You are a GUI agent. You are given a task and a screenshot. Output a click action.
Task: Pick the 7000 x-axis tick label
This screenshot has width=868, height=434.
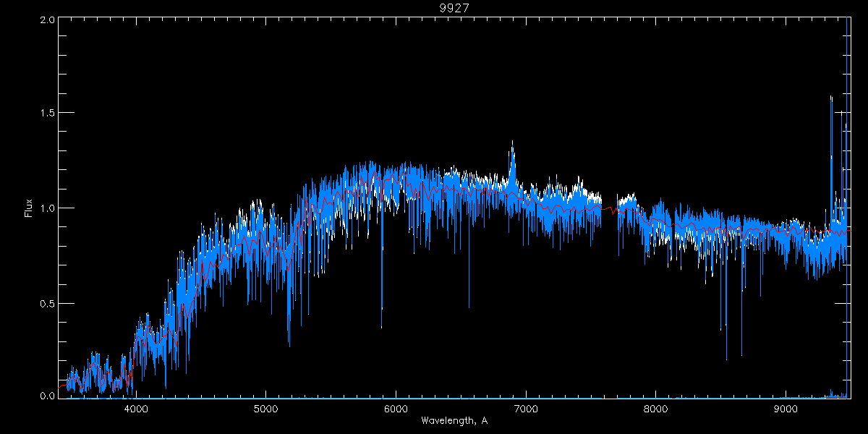(526, 407)
